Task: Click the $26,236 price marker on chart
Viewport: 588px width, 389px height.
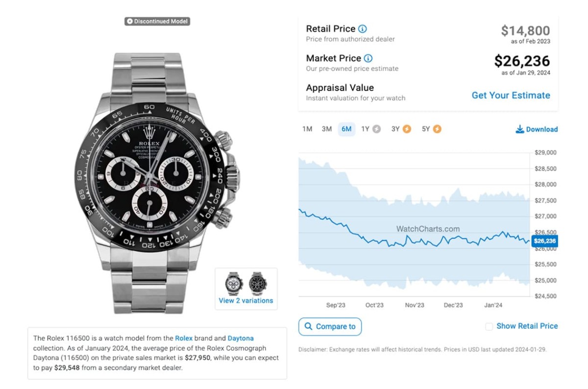Action: click(544, 241)
